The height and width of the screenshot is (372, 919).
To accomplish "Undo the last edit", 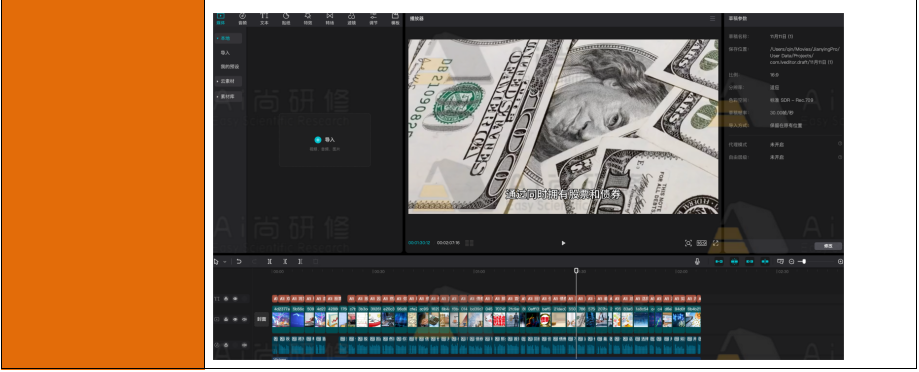I will tap(239, 262).
